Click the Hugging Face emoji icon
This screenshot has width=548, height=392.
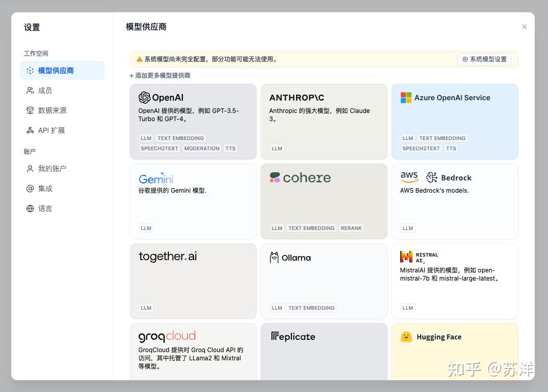click(x=406, y=337)
